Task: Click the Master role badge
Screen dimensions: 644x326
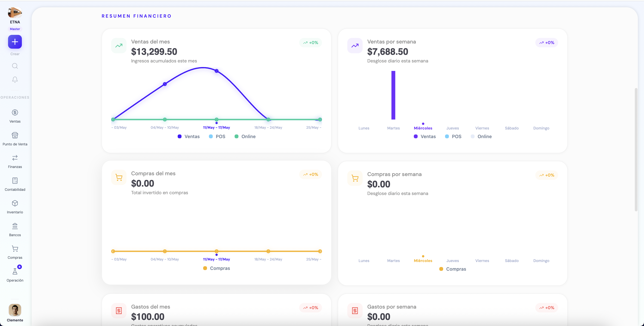Action: (x=15, y=29)
